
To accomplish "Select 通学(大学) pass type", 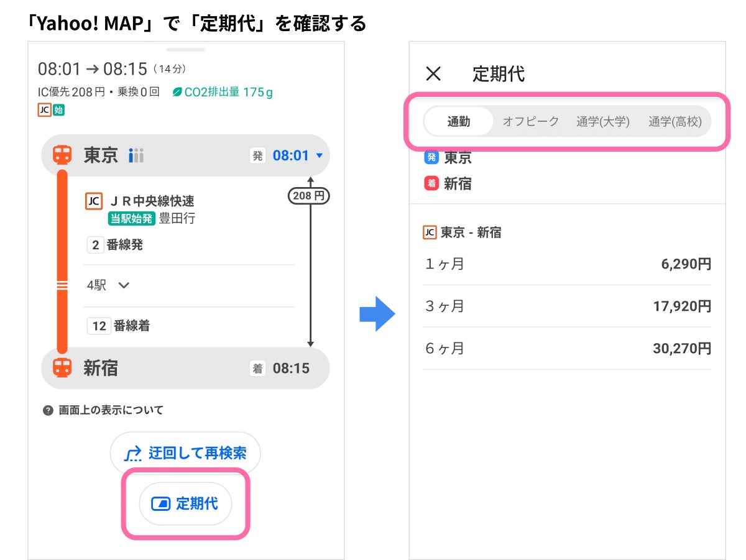I will point(602,122).
